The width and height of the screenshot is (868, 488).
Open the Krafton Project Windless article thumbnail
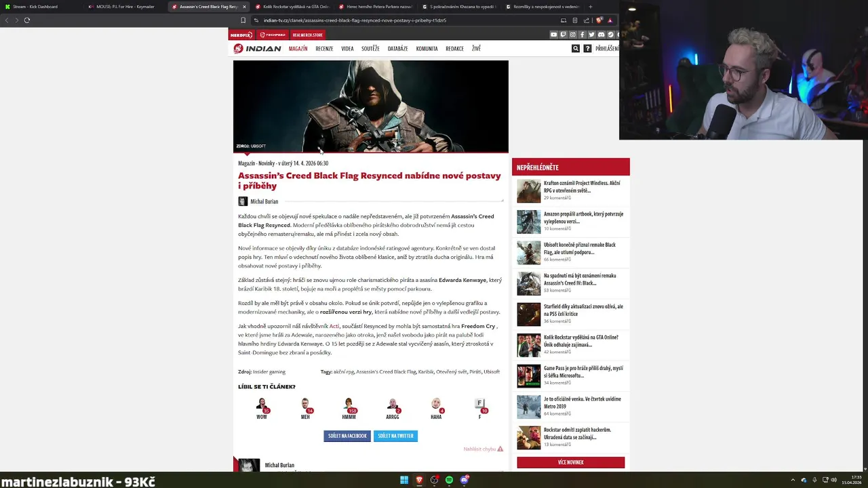coord(529,191)
